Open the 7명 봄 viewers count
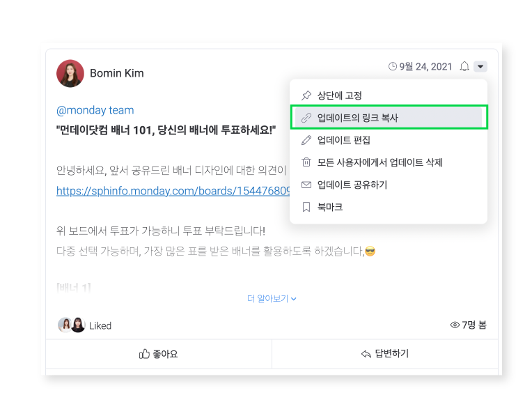This screenshot has width=532, height=418. tap(474, 325)
